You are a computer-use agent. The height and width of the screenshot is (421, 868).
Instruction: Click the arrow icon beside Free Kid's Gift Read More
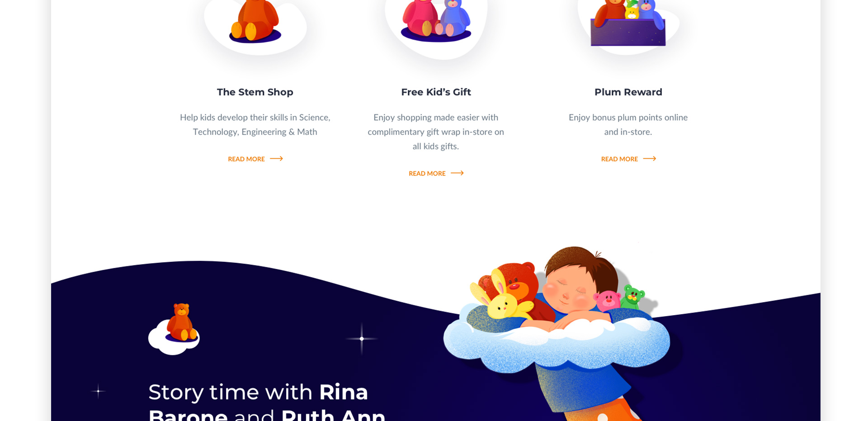pyautogui.click(x=457, y=173)
